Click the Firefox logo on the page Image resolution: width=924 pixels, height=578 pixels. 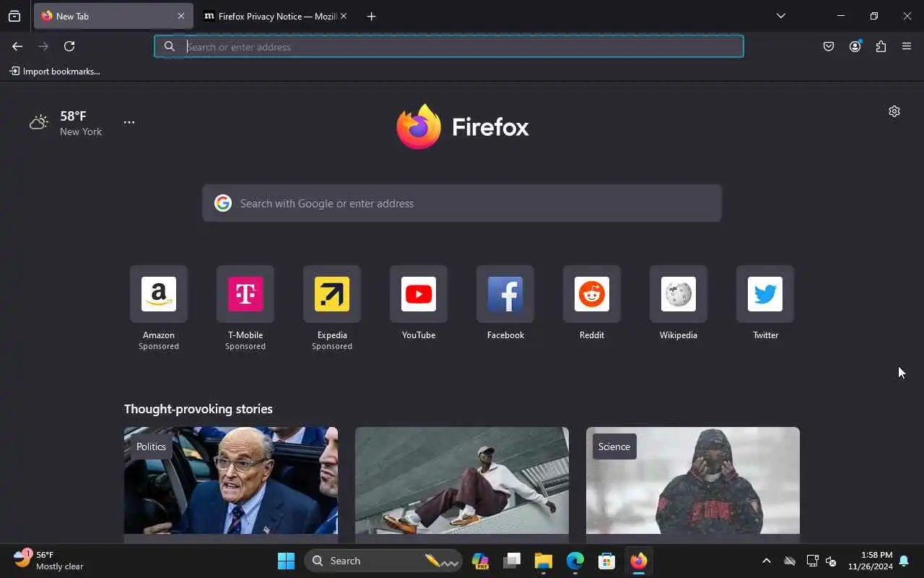(462, 127)
